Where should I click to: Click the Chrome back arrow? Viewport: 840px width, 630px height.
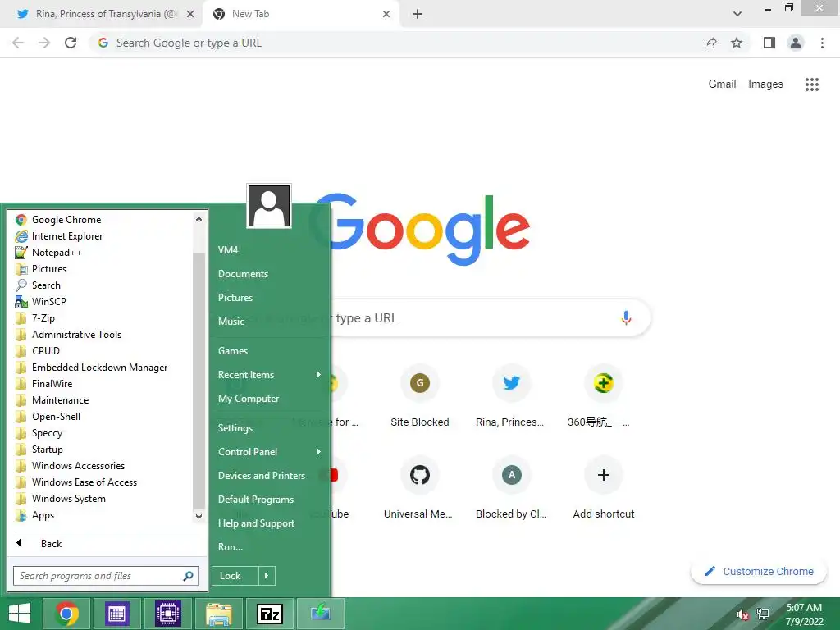[18, 43]
